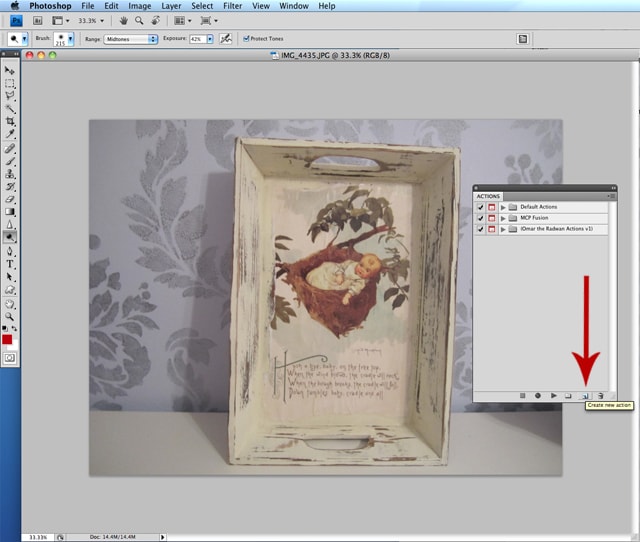Click the Ps application icon
The width and height of the screenshot is (640, 542).
pyautogui.click(x=16, y=20)
